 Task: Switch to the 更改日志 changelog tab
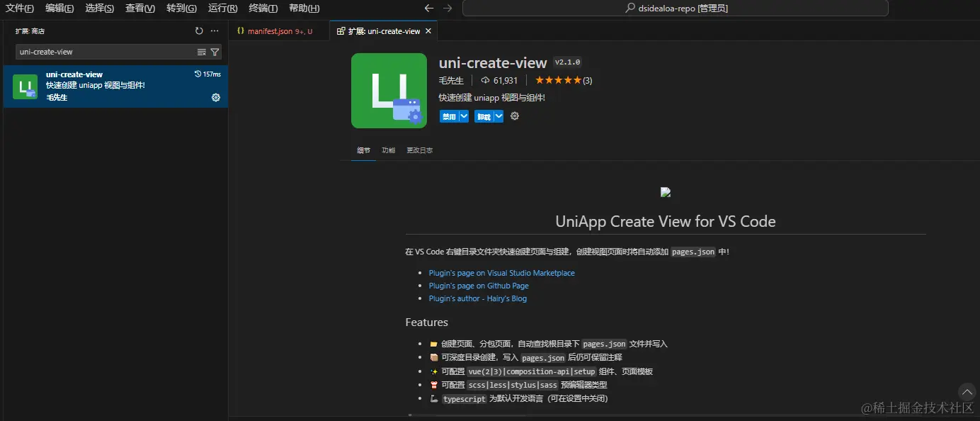point(419,150)
